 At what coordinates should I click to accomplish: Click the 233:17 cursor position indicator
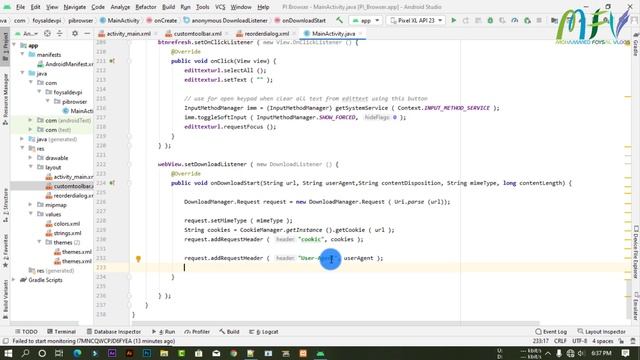(540, 341)
